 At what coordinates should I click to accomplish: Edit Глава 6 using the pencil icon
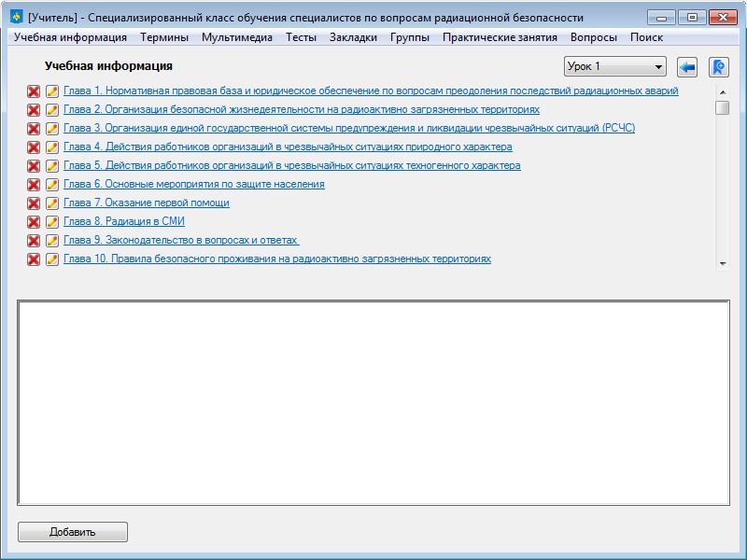[52, 184]
